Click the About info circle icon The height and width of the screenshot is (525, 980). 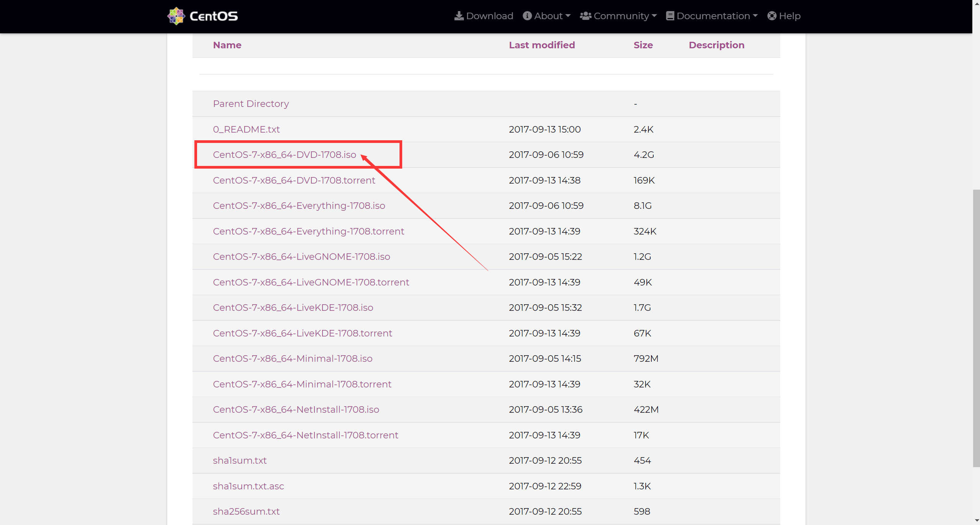pyautogui.click(x=527, y=16)
